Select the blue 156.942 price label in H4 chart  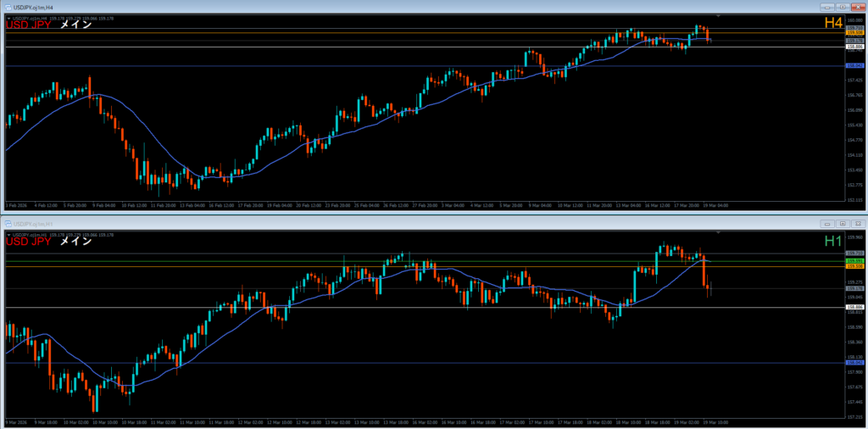[x=854, y=65]
